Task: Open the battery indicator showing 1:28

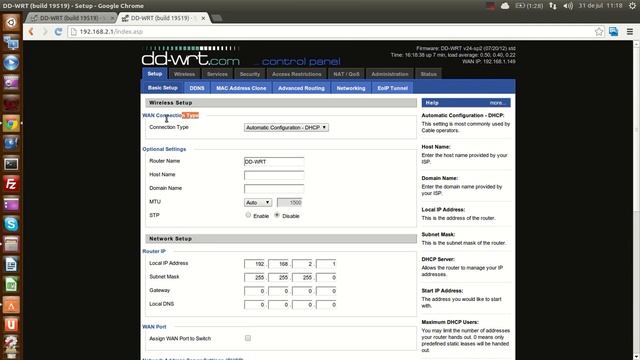Action: [529, 6]
